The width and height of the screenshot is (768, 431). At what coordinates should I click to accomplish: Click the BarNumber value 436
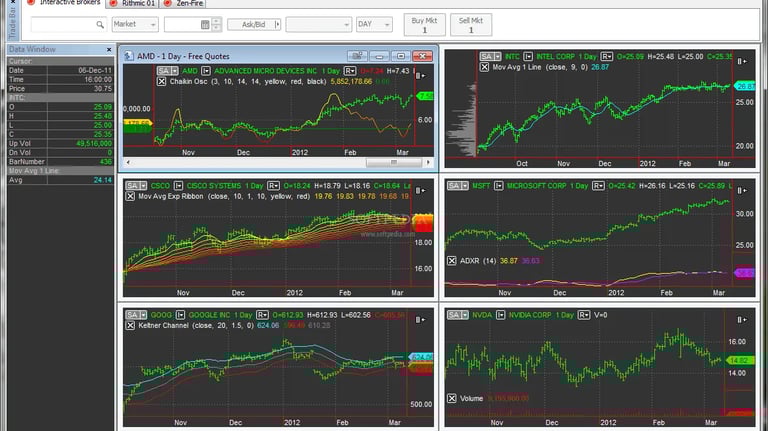pyautogui.click(x=106, y=161)
